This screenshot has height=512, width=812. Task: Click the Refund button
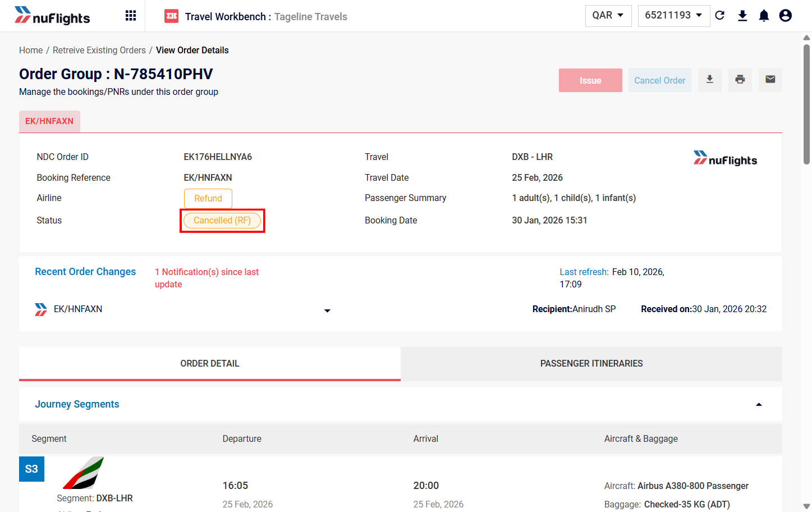pyautogui.click(x=208, y=198)
